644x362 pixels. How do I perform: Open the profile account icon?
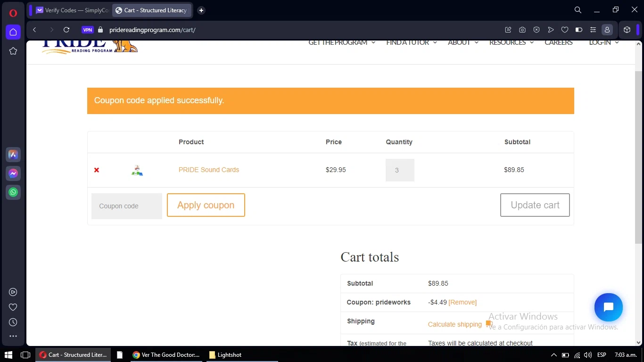point(607,30)
